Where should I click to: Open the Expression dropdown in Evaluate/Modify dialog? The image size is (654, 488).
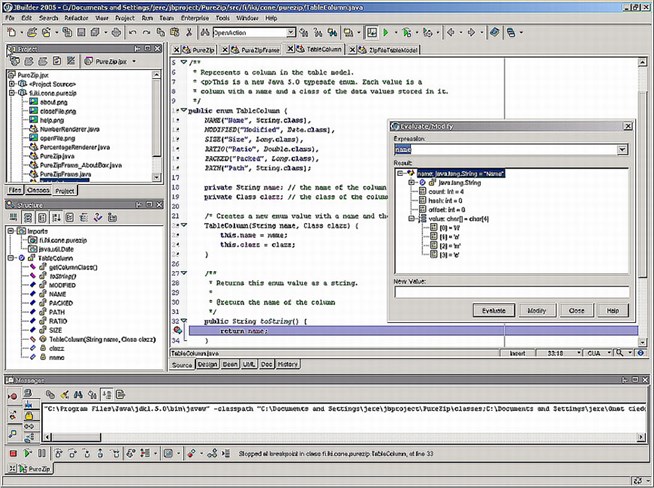(x=621, y=150)
